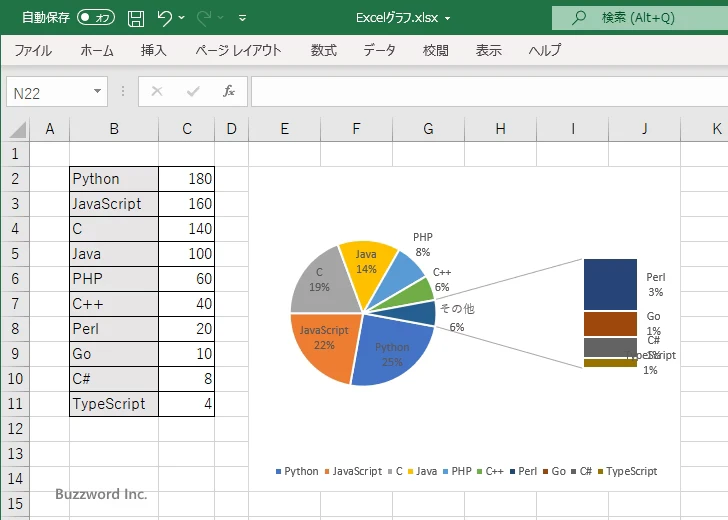Click the C++ legend entry
The width and height of the screenshot is (728, 520).
coord(490,471)
